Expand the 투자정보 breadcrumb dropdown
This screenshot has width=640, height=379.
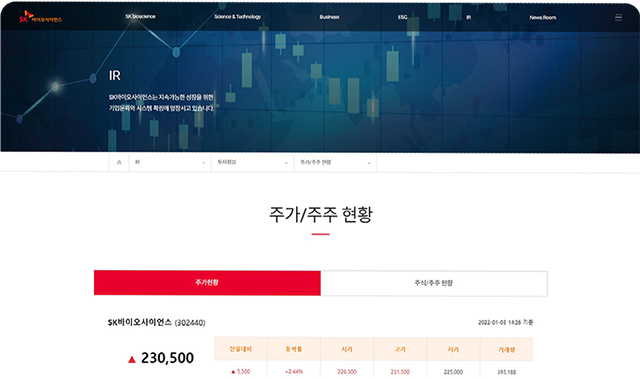(253, 162)
